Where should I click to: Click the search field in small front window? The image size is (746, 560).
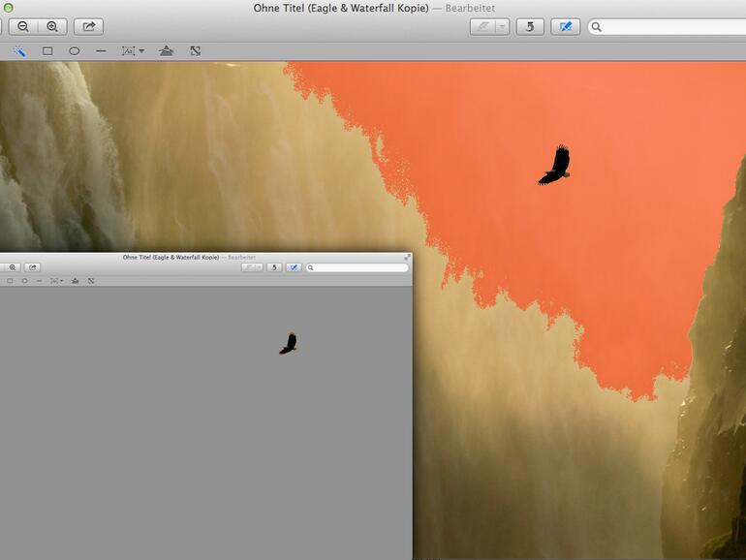357,267
